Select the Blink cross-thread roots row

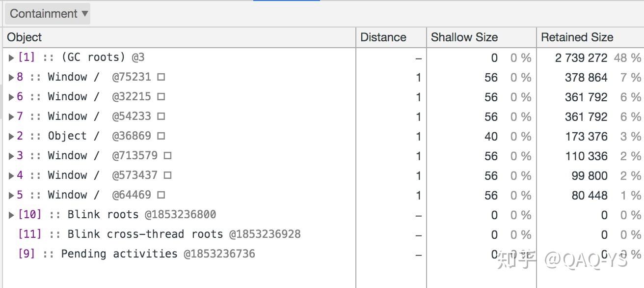pos(322,234)
